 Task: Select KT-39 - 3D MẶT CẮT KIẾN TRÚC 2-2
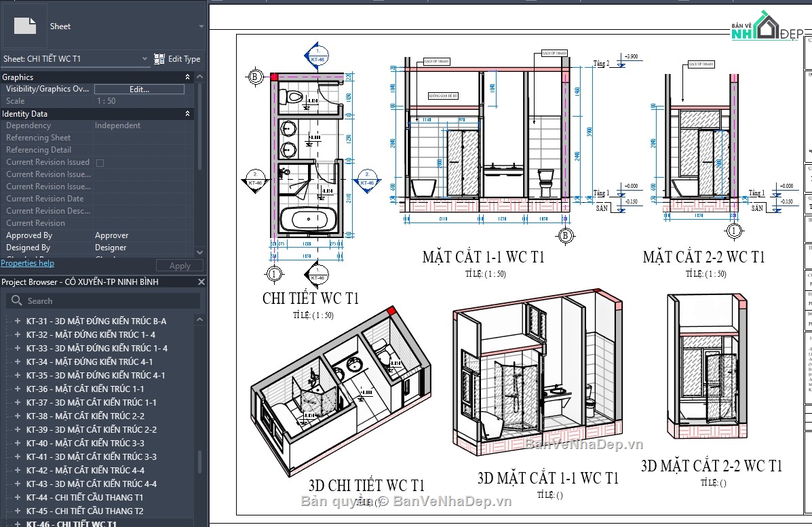[91, 430]
